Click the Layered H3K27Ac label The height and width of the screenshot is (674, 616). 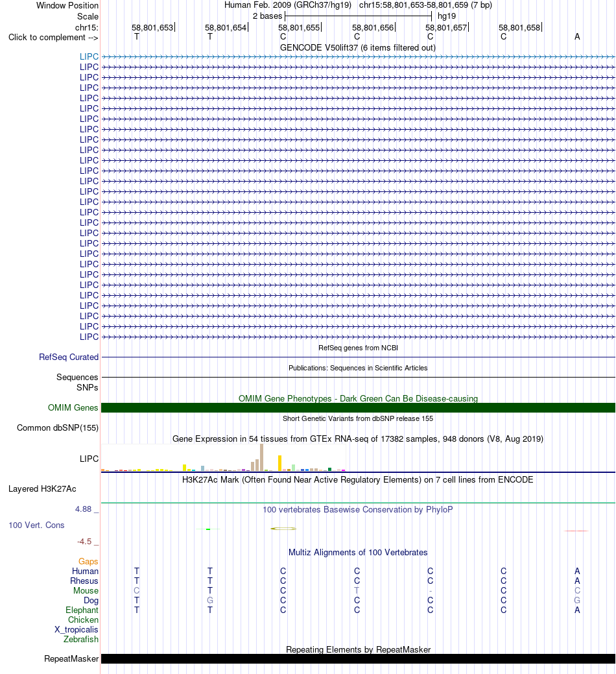tap(42, 489)
